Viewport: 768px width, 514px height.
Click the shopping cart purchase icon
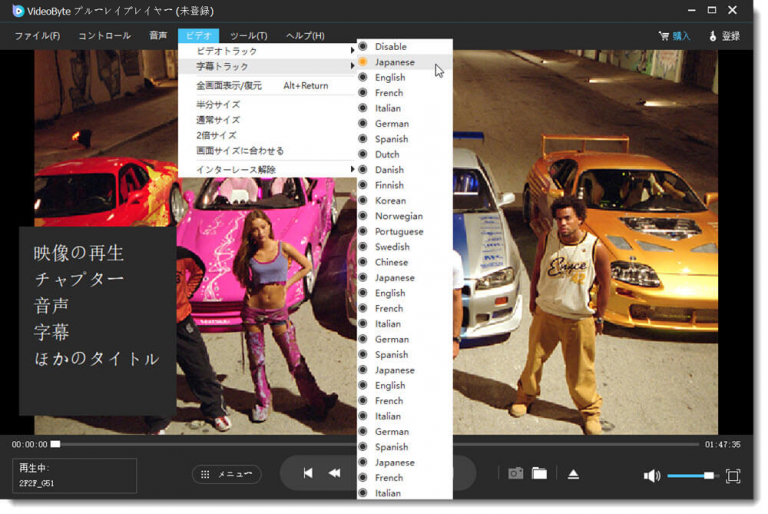[664, 36]
